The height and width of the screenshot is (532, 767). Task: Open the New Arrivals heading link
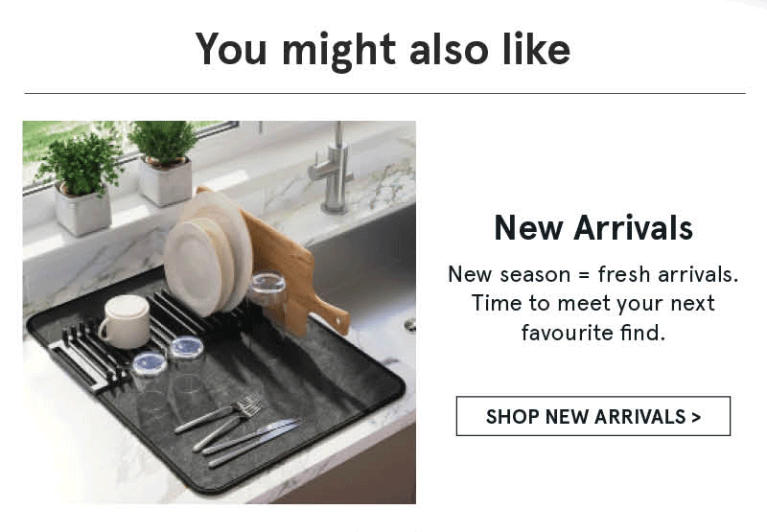(x=593, y=227)
